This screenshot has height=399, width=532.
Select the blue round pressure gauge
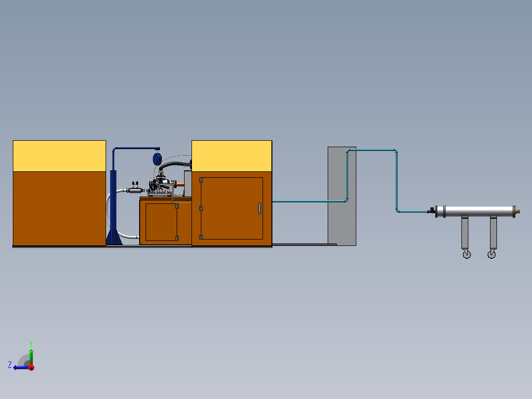point(157,160)
